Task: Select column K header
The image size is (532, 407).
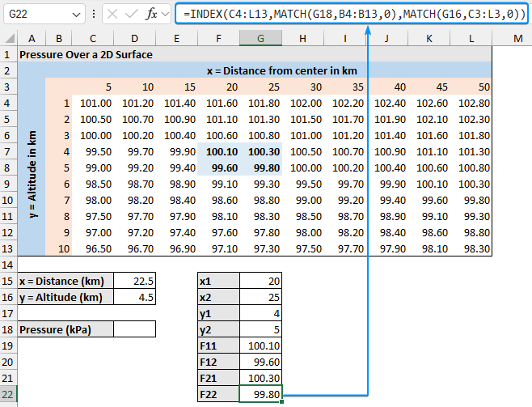Action: (x=429, y=38)
